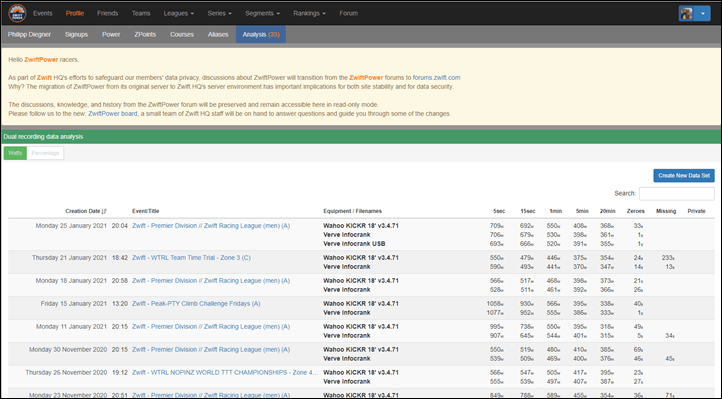Expand the Rankings dropdown menu
Viewport: 722px width, 399px height.
(x=309, y=13)
